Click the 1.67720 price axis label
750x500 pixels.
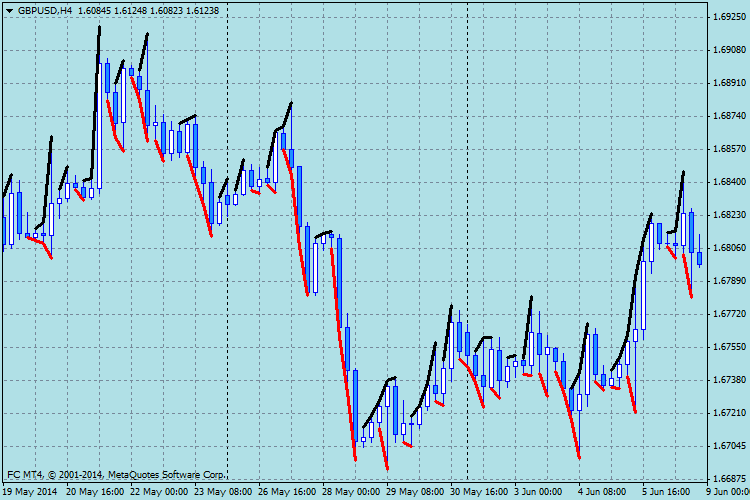tap(729, 314)
